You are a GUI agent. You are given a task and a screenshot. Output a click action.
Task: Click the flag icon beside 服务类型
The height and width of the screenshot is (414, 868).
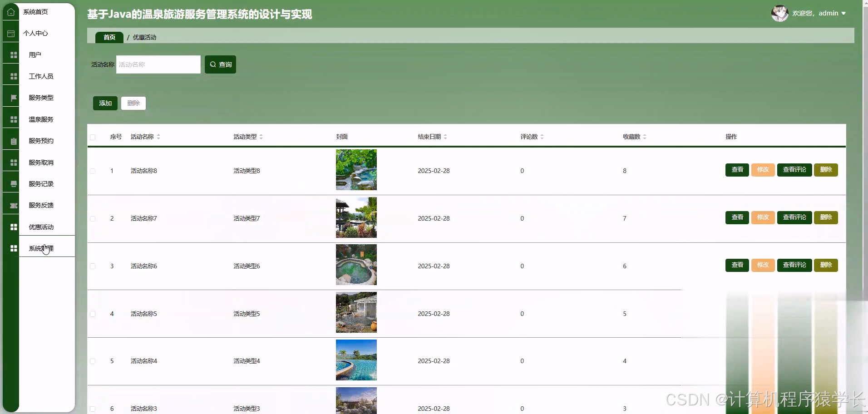click(x=14, y=98)
